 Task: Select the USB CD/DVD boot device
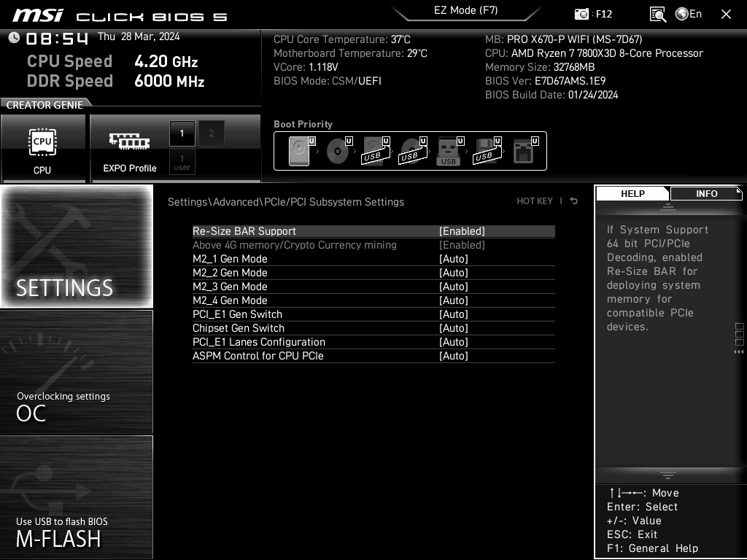(413, 151)
